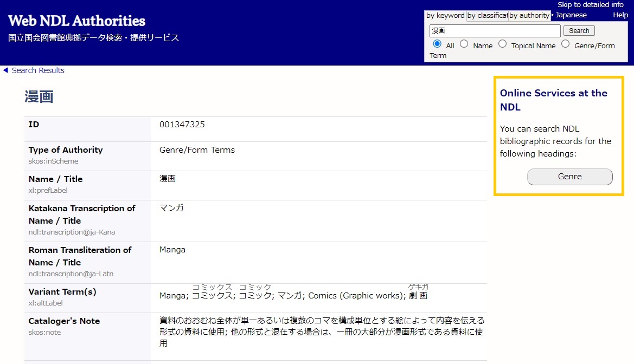Screen dimensions: 634x364
Task: Go back to Search Results
Action: point(38,71)
